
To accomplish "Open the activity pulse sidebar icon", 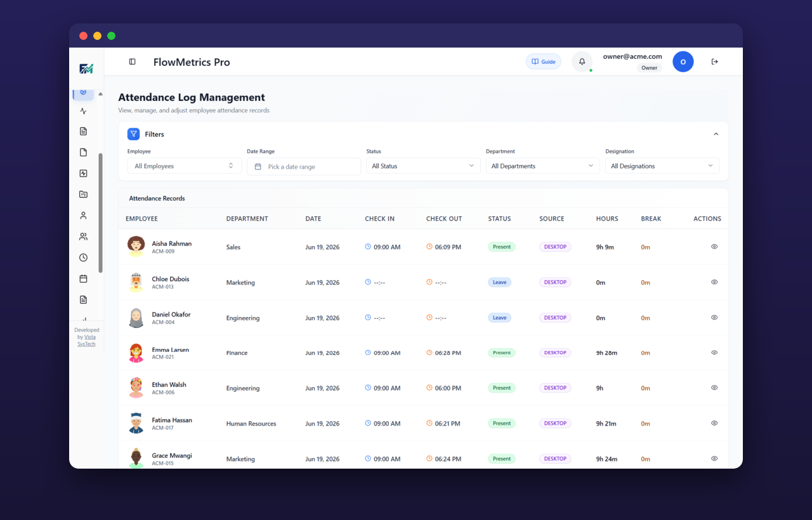I will (x=83, y=111).
